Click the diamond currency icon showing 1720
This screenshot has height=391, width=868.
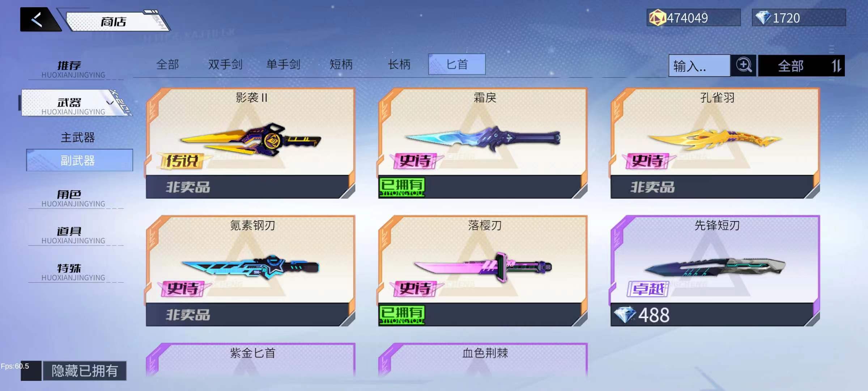click(763, 18)
